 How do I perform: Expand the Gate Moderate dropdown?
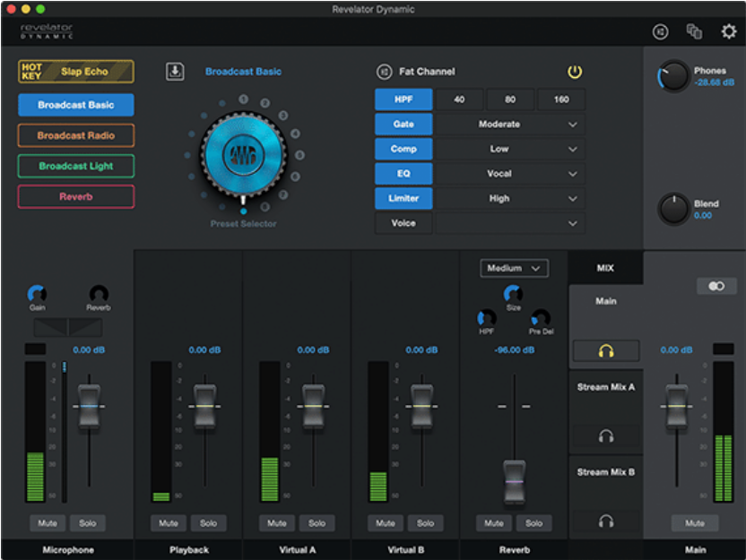[509, 125]
